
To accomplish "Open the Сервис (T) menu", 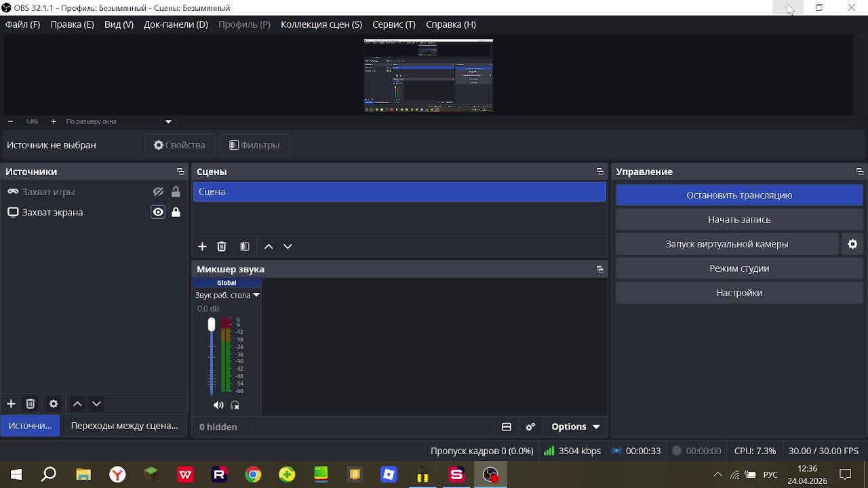I will [x=394, y=24].
